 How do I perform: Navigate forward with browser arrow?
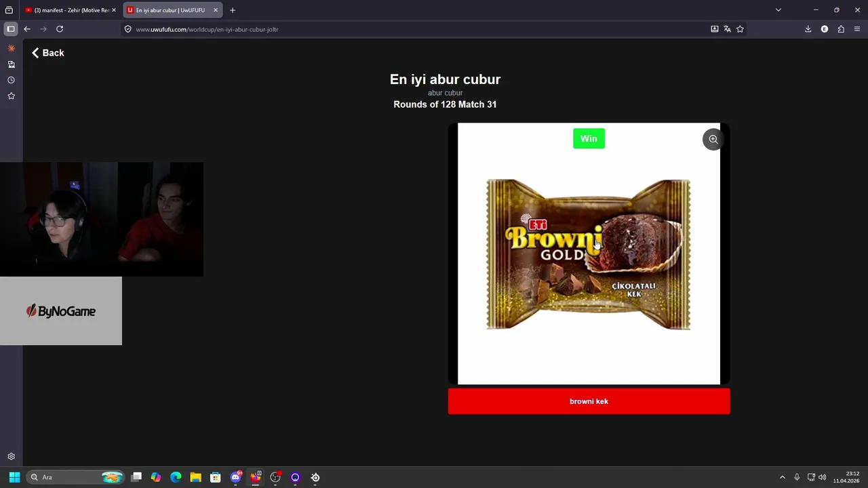pyautogui.click(x=43, y=29)
